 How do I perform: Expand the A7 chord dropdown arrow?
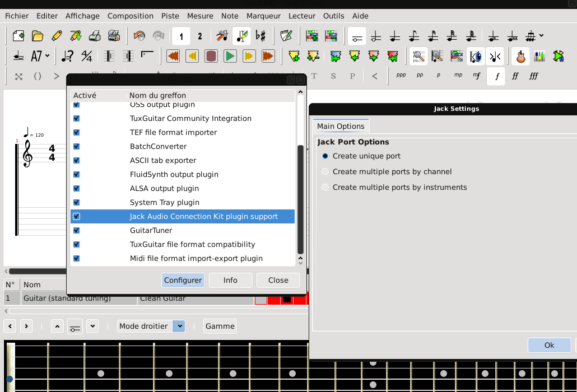tap(48, 56)
